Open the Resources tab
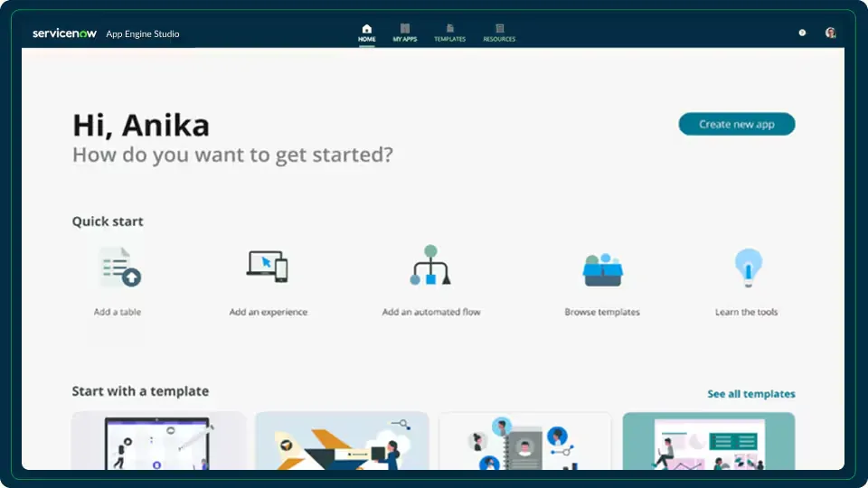 pyautogui.click(x=499, y=33)
